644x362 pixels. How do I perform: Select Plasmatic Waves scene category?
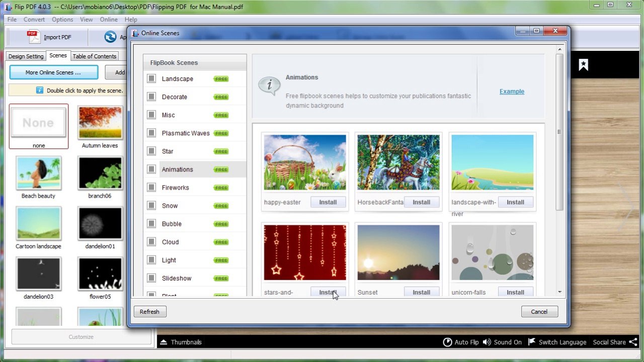point(195,133)
